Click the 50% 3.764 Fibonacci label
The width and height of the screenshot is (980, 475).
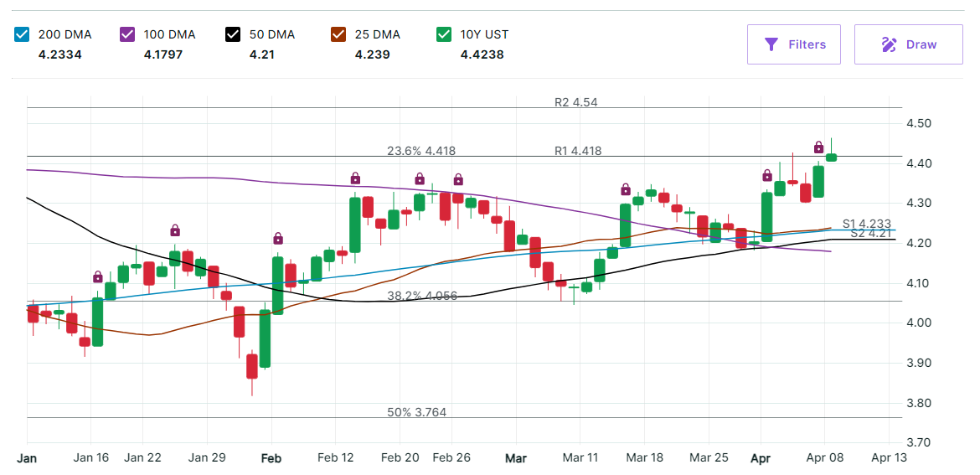point(417,412)
